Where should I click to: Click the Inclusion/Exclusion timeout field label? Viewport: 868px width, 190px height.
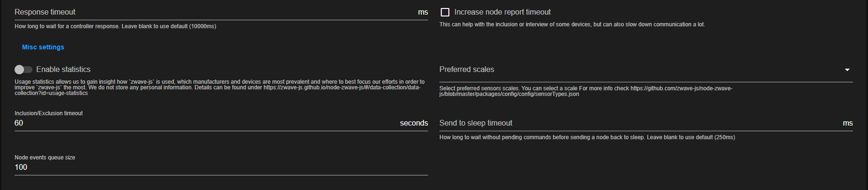pyautogui.click(x=48, y=113)
